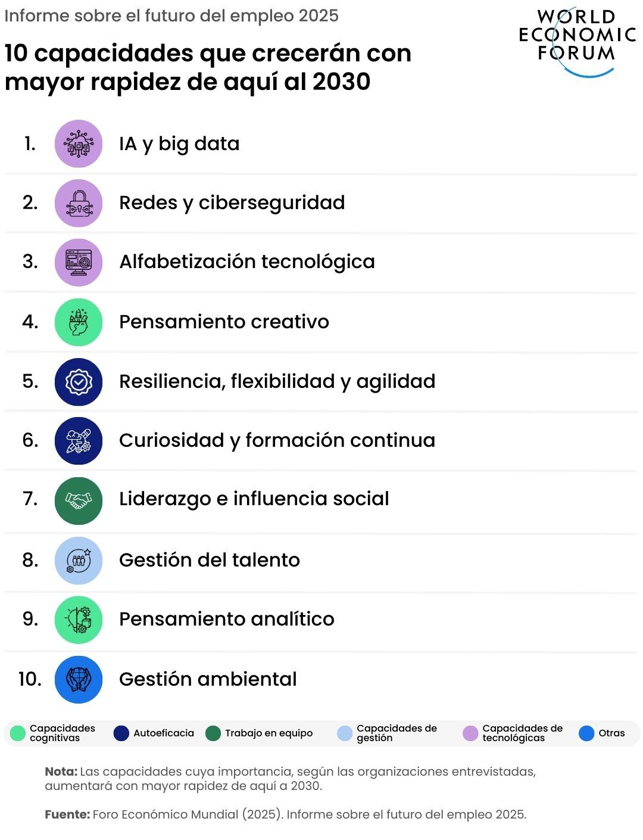
Task: Select the Autoeficacia dark blue legend dot
Action: pyautogui.click(x=121, y=733)
